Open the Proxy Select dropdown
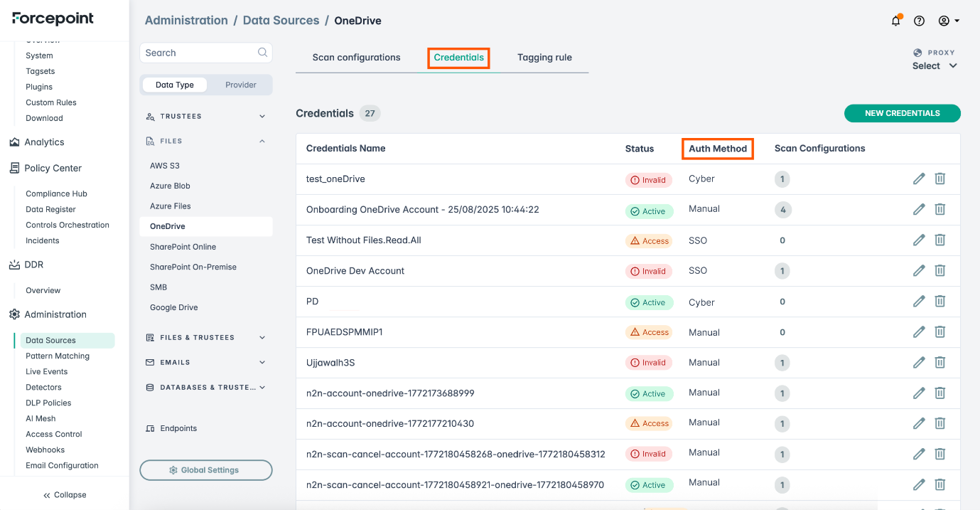The image size is (980, 510). pyautogui.click(x=935, y=65)
